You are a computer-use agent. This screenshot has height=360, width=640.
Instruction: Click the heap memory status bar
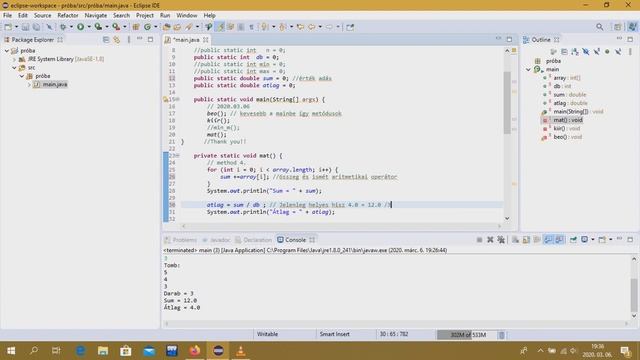tap(467, 335)
